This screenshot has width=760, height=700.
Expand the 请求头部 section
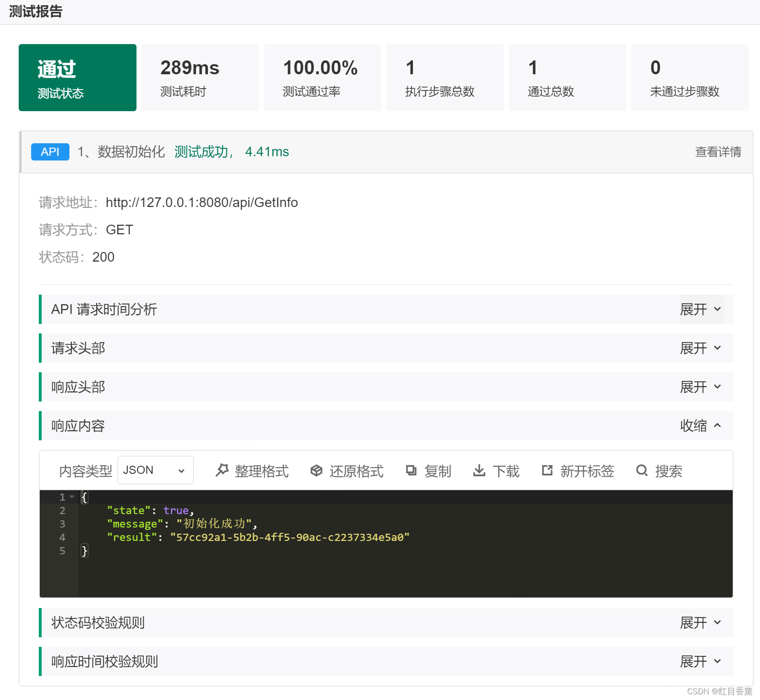click(x=701, y=348)
